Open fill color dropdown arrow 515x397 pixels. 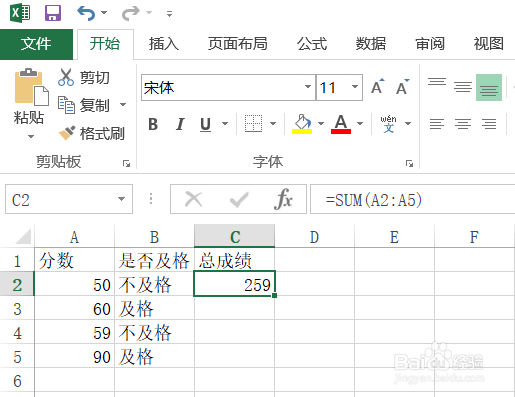[x=321, y=124]
